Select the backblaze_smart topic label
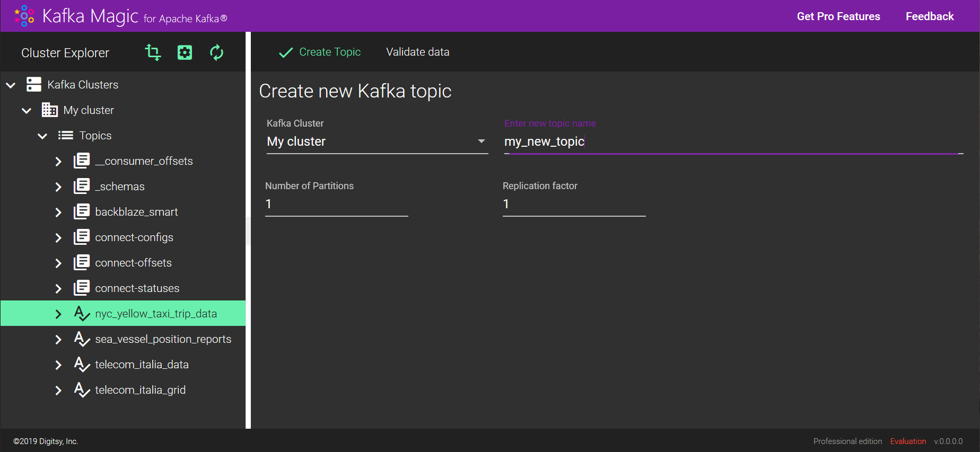980x452 pixels. (136, 212)
